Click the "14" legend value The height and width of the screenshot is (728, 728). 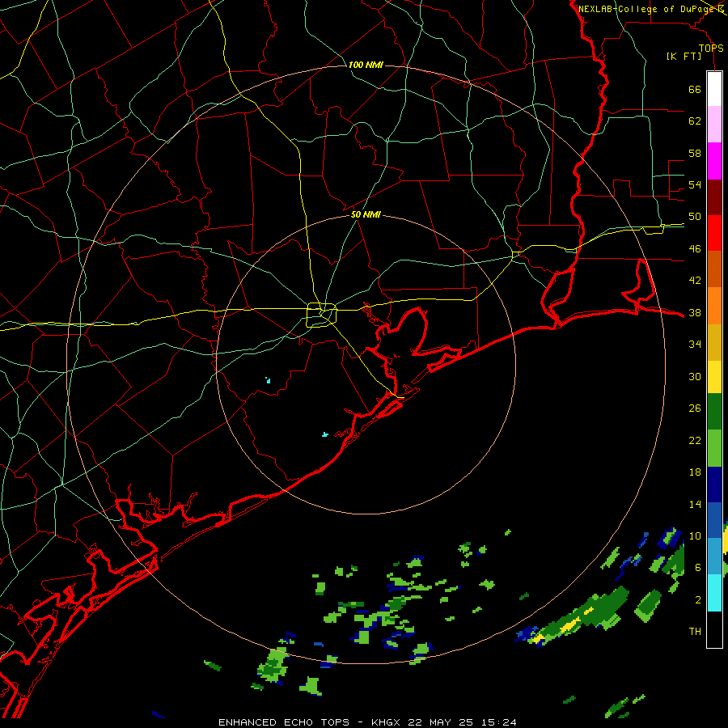point(695,504)
